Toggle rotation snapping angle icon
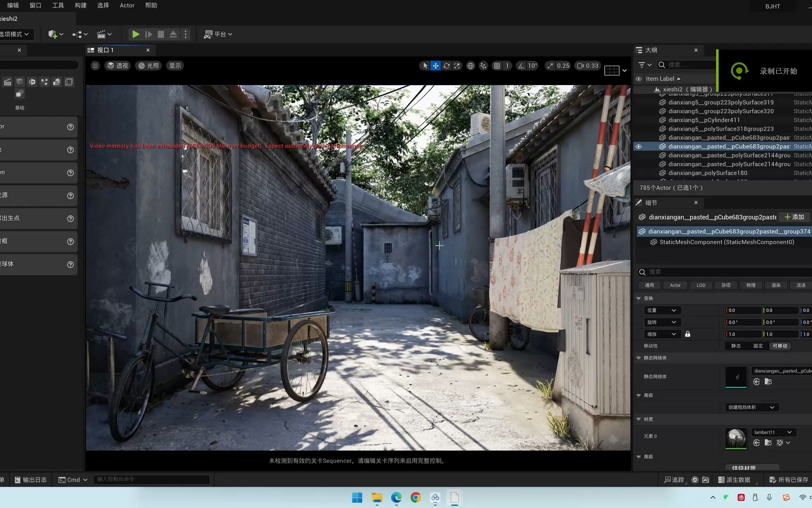The width and height of the screenshot is (812, 508). [521, 66]
